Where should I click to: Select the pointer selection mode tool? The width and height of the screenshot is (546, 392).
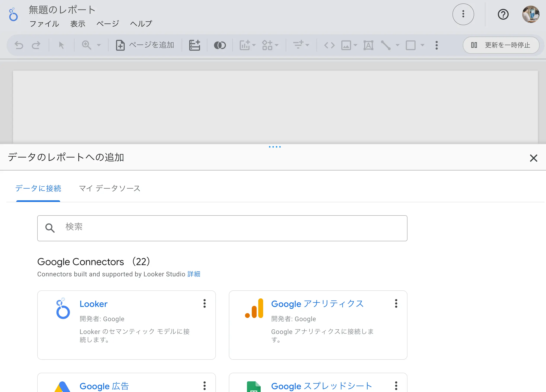tap(61, 45)
